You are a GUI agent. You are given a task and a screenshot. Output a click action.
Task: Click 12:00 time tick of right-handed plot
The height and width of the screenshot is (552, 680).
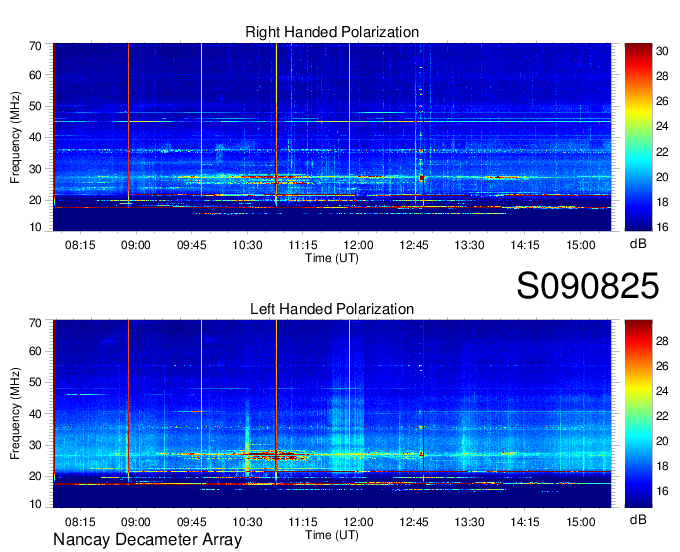click(x=358, y=245)
